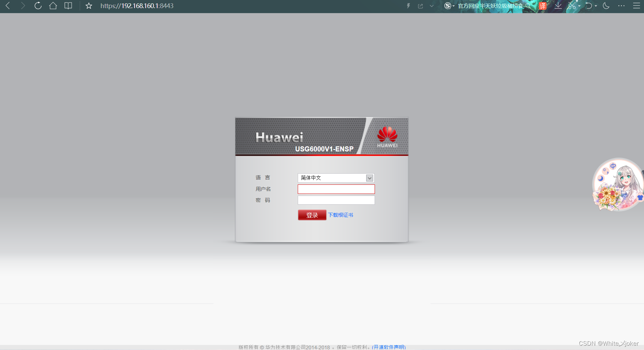This screenshot has height=350, width=644.
Task: Click the Huawei title text in the banner
Action: (279, 137)
